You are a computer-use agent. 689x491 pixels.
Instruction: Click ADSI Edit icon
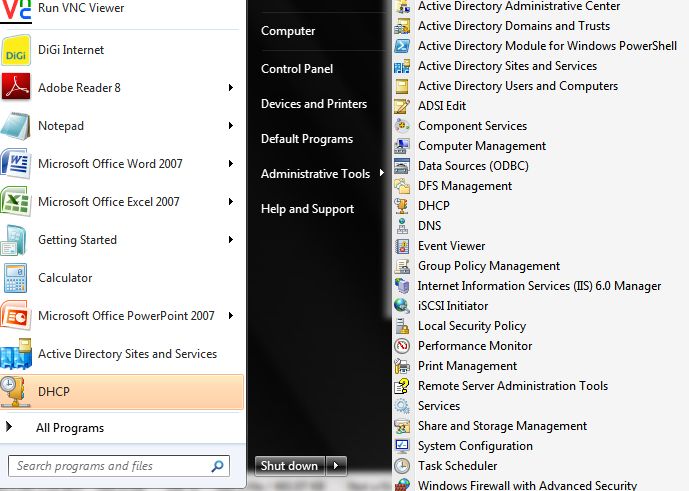click(x=402, y=106)
